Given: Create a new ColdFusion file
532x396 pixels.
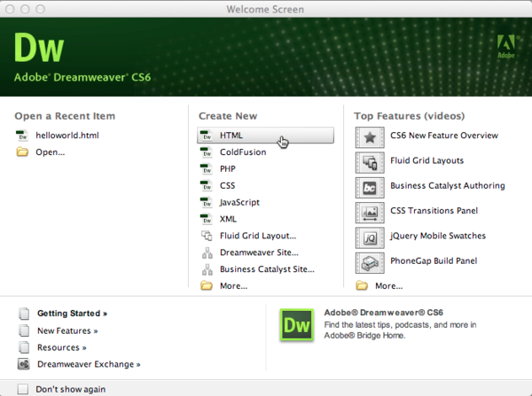Looking at the screenshot, I should (x=242, y=152).
